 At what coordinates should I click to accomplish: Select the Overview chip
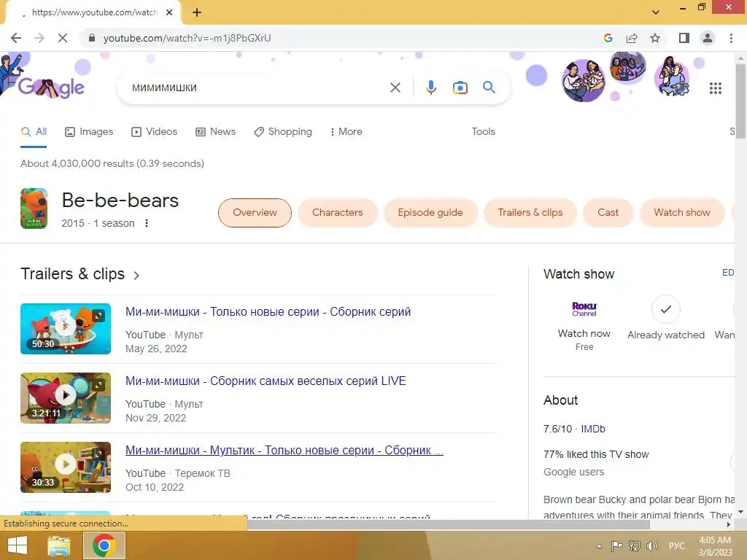[255, 213]
